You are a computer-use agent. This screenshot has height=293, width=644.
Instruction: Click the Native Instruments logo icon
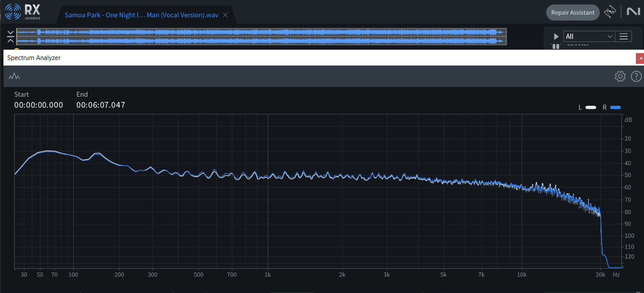point(633,12)
